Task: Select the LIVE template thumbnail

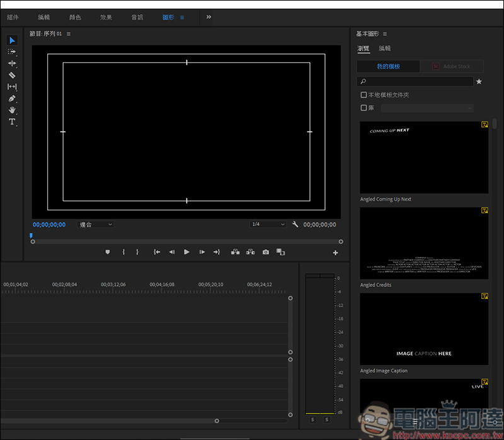Action: pos(424,395)
